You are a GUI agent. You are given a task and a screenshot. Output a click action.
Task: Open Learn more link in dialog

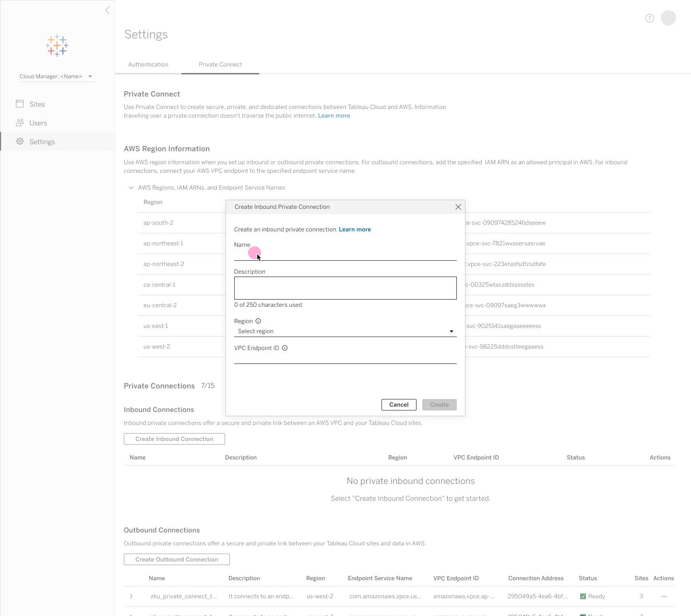pos(355,229)
